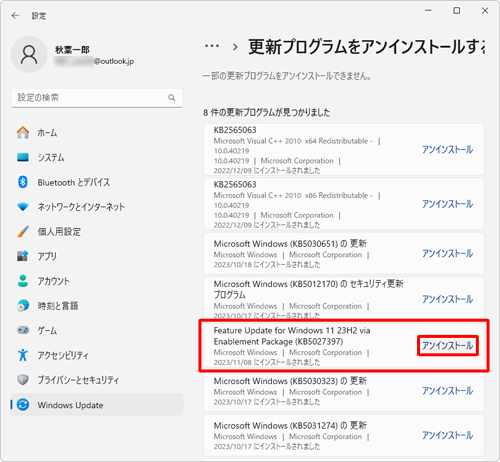Click the x64 Redistributable KB2565063 title
Viewport: 500px width, 462px height.
pos(235,130)
